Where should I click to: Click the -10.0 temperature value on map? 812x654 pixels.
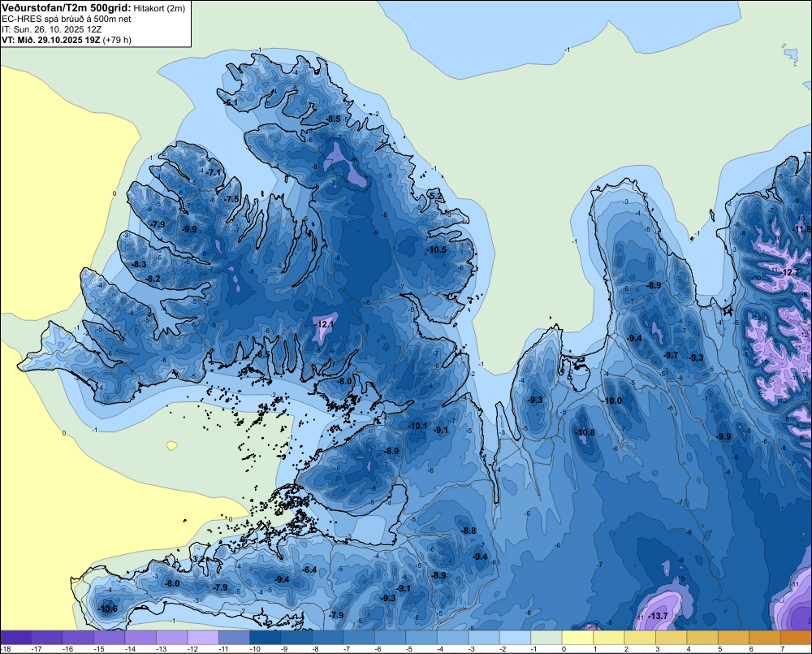[612, 401]
